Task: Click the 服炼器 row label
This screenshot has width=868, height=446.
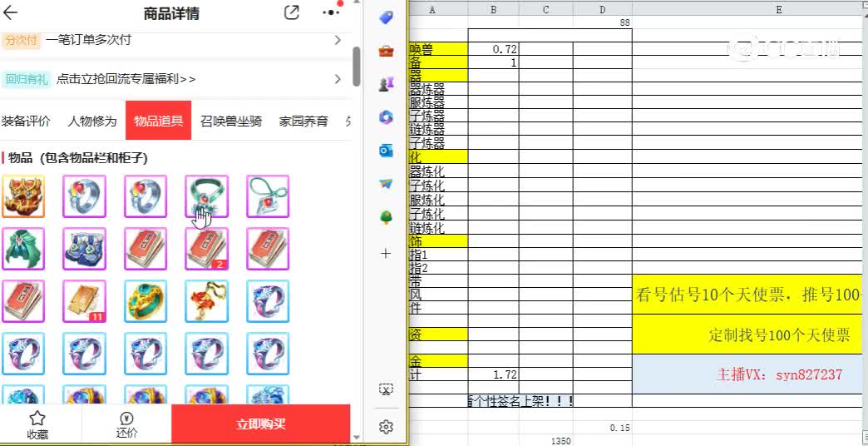Action: pyautogui.click(x=438, y=102)
